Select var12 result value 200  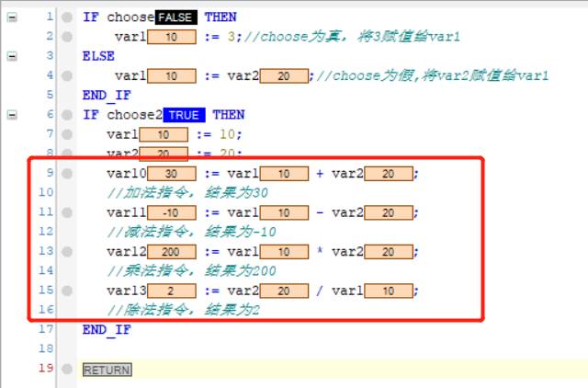[172, 252]
